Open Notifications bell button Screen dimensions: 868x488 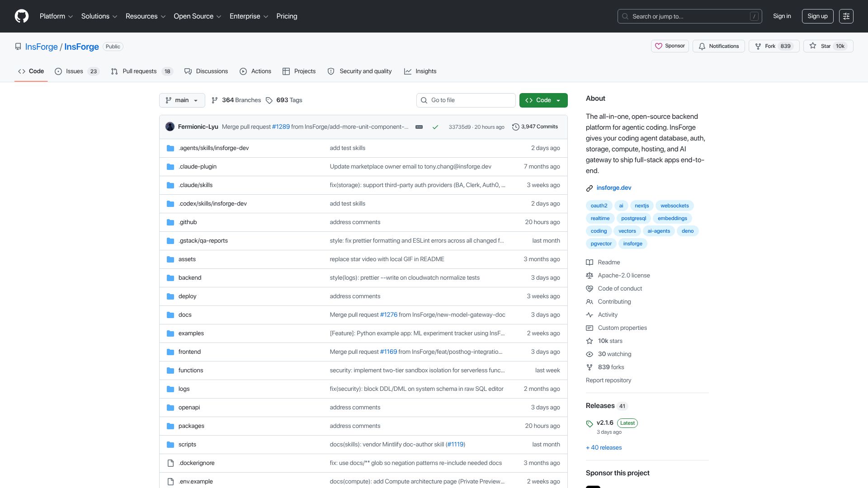point(719,46)
